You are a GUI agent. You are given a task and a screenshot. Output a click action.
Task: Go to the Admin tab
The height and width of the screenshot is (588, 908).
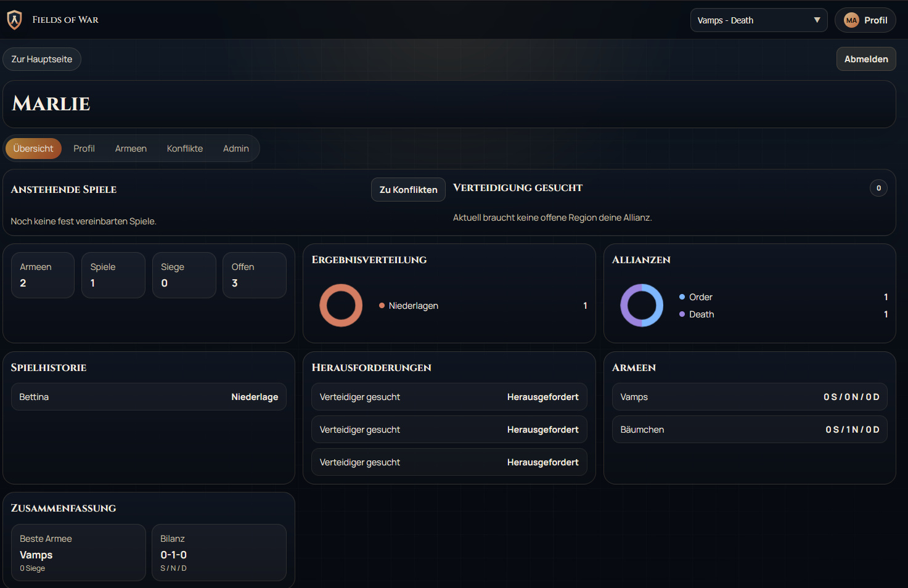click(235, 149)
